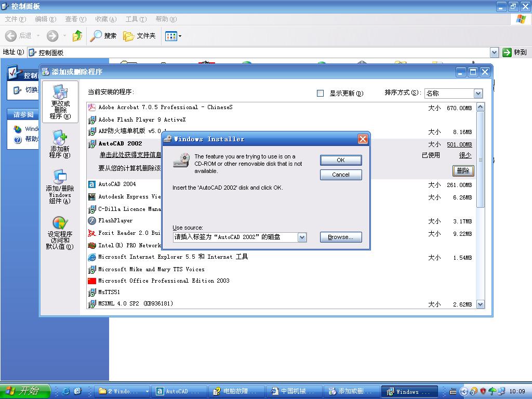Click the AutoCAD 2002 program icon
The image size is (532, 399).
[x=92, y=144]
